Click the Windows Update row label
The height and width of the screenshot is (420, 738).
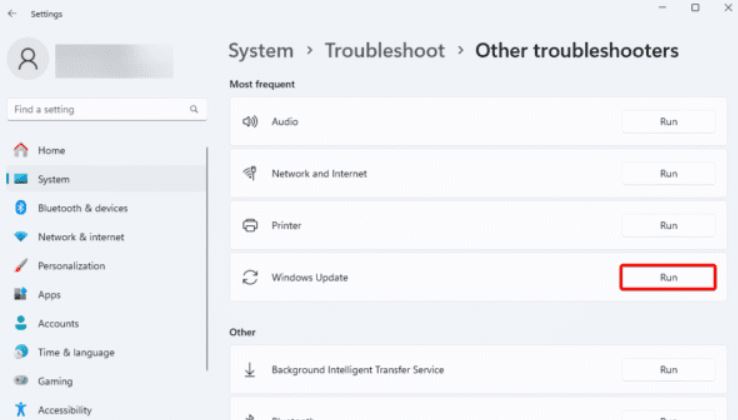click(310, 277)
